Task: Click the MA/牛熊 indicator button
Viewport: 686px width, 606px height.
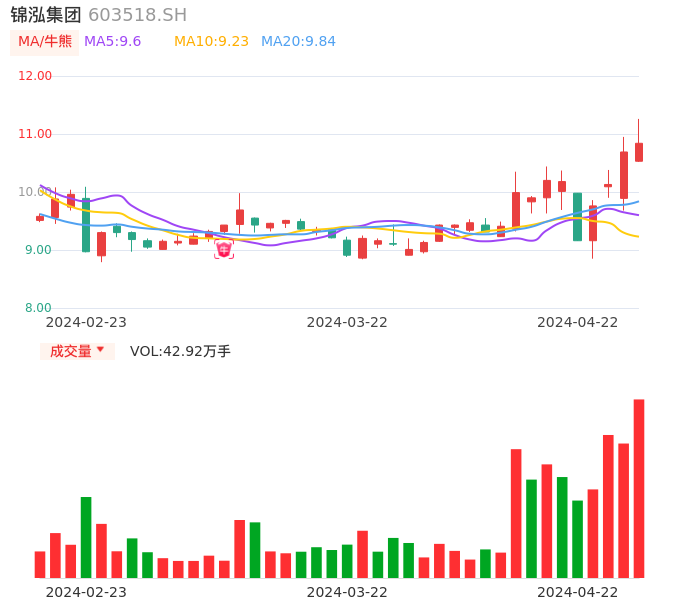Action: pyautogui.click(x=45, y=42)
